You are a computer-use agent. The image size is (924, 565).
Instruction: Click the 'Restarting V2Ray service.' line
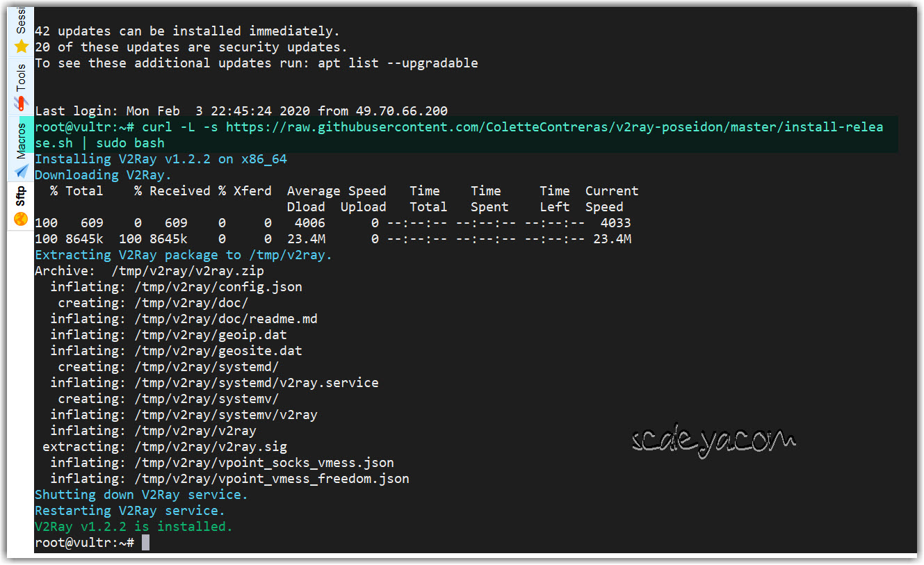130,511
